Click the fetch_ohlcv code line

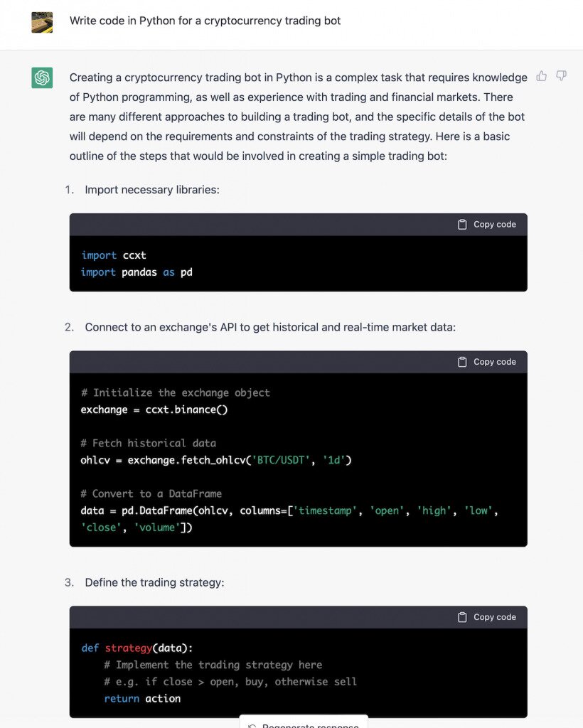(x=216, y=460)
